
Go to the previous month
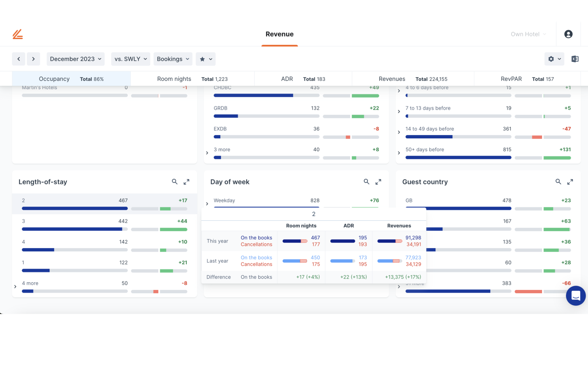19,59
